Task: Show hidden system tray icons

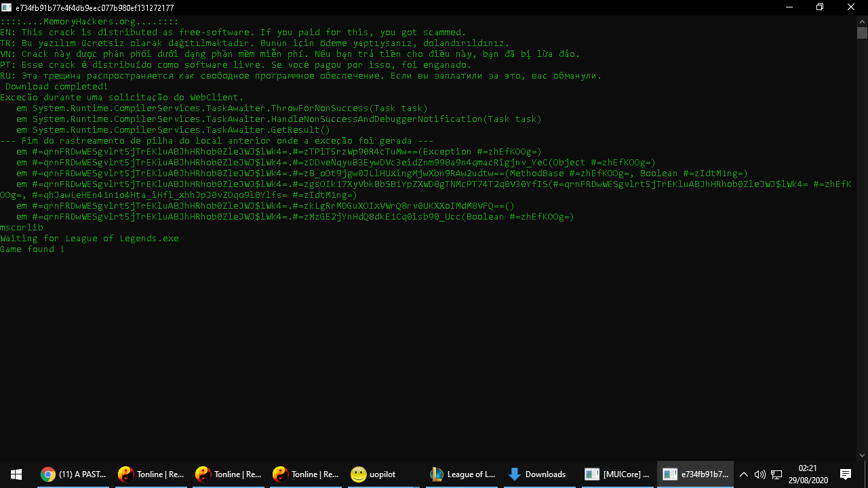Action: [743, 474]
